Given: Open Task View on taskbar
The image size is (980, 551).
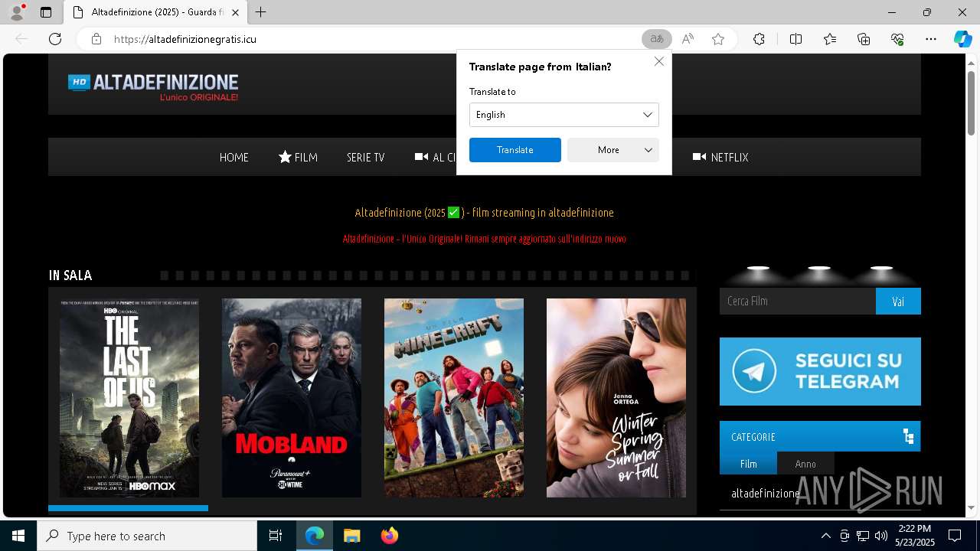Looking at the screenshot, I should pos(276,536).
